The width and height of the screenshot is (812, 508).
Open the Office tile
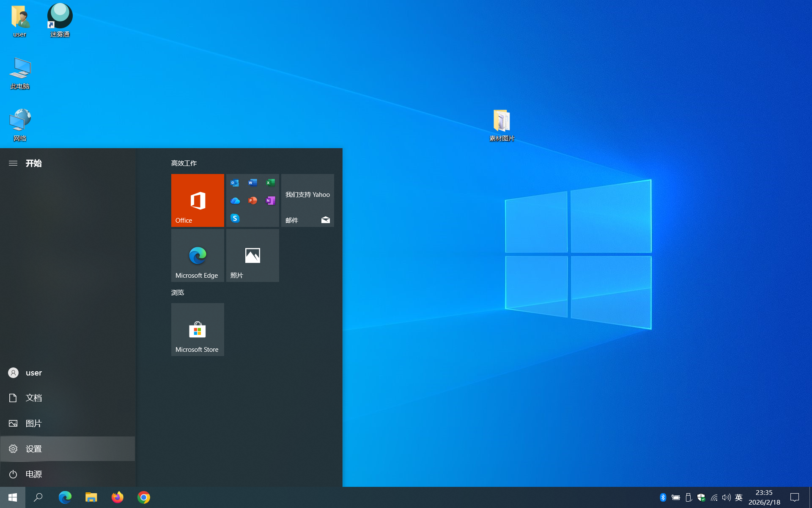198,200
